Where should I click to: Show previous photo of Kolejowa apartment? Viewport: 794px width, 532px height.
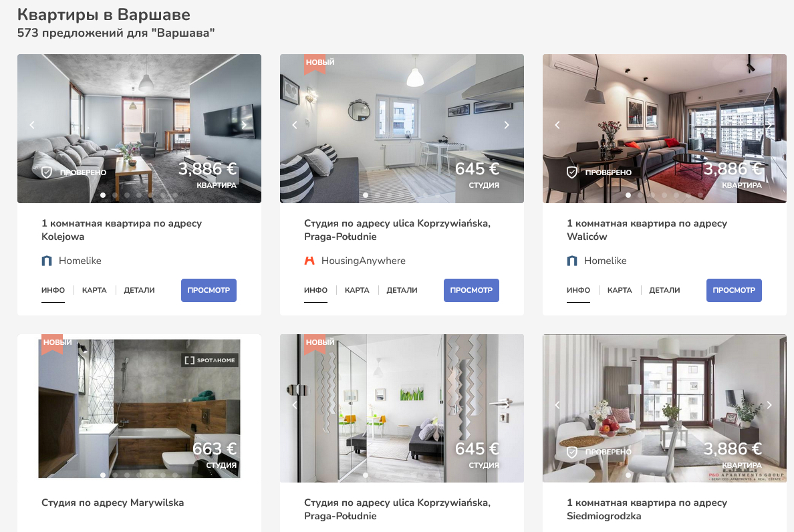(x=32, y=124)
